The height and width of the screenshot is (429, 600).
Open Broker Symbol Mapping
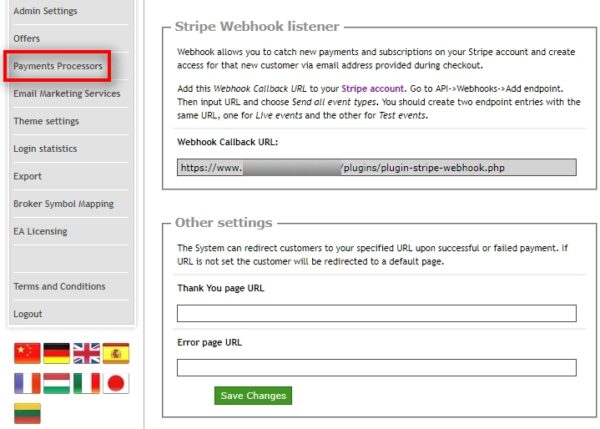(x=63, y=204)
